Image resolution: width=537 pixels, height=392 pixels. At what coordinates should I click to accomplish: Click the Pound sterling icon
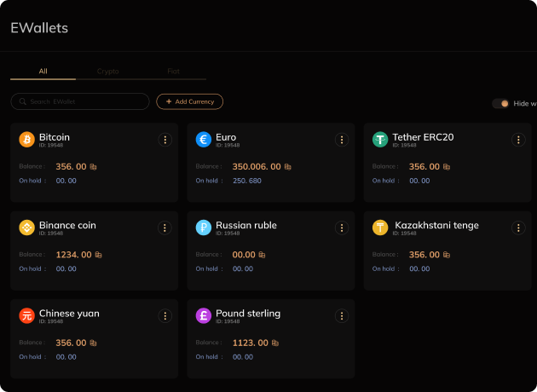(203, 315)
